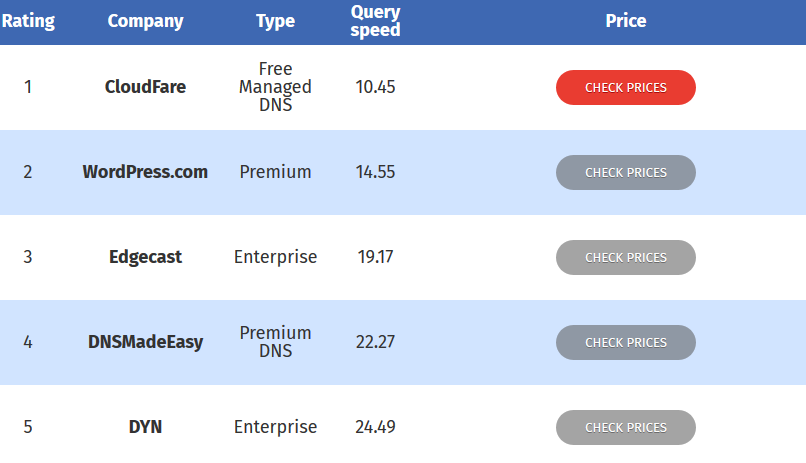Image resolution: width=806 pixels, height=463 pixels.
Task: Select the Premium DNS type cell
Action: (x=275, y=342)
